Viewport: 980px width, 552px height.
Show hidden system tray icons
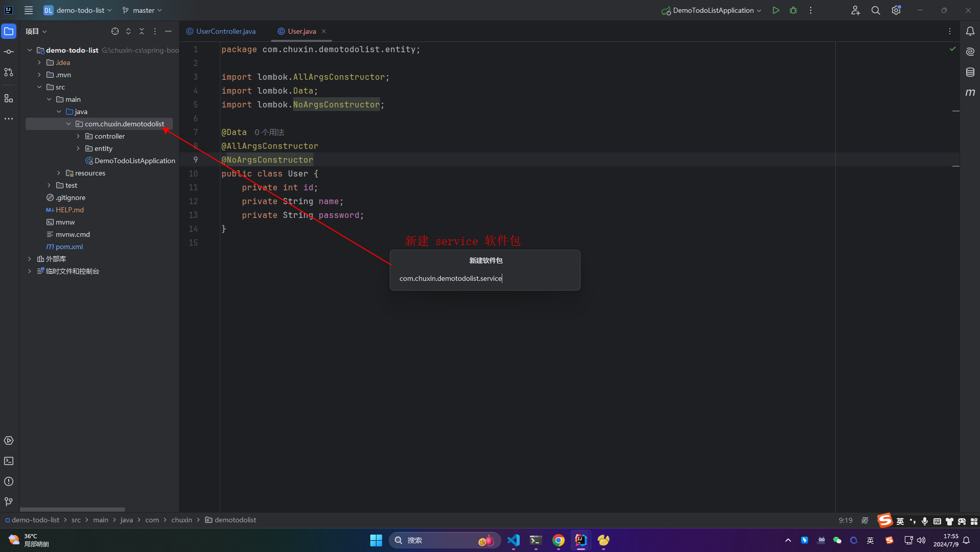pos(788,540)
